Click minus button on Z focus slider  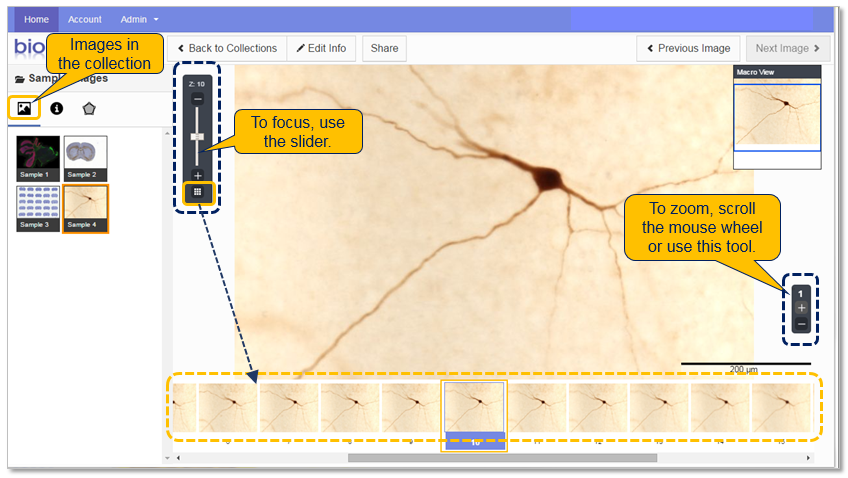tap(197, 99)
